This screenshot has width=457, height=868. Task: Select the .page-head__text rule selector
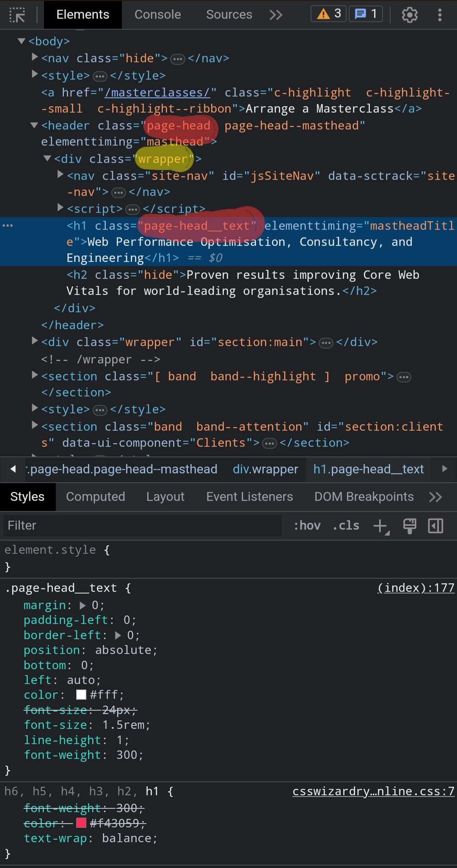coord(61,588)
